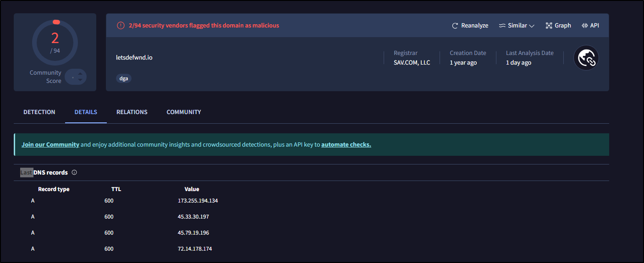Open the Graph view icon
This screenshot has height=263, width=644.
[549, 26]
